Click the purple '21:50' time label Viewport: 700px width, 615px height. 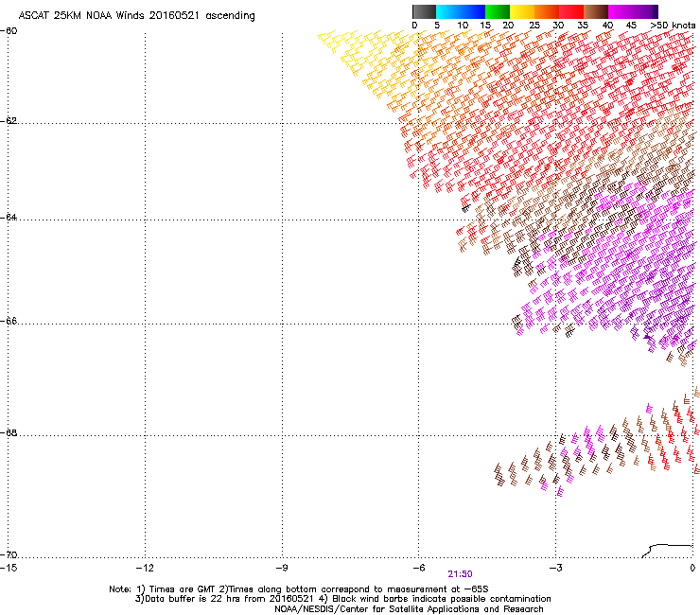(x=460, y=574)
